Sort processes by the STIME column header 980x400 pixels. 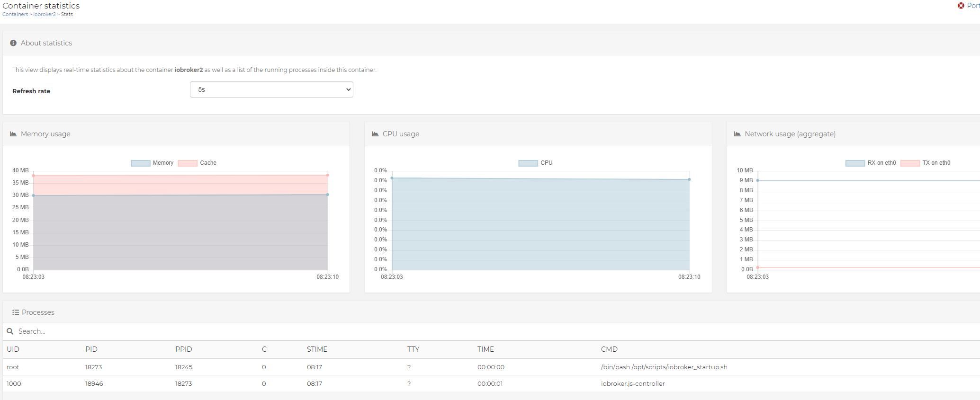pyautogui.click(x=317, y=349)
